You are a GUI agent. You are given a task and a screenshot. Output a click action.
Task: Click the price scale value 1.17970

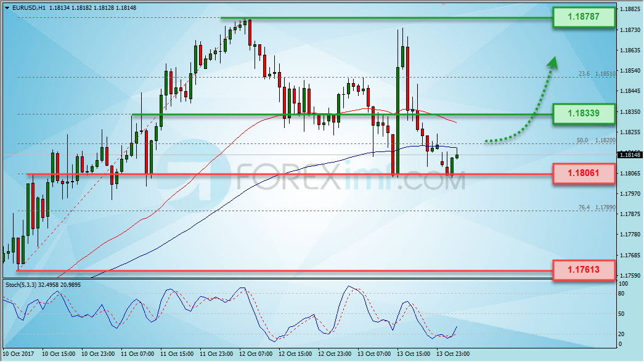coord(630,193)
